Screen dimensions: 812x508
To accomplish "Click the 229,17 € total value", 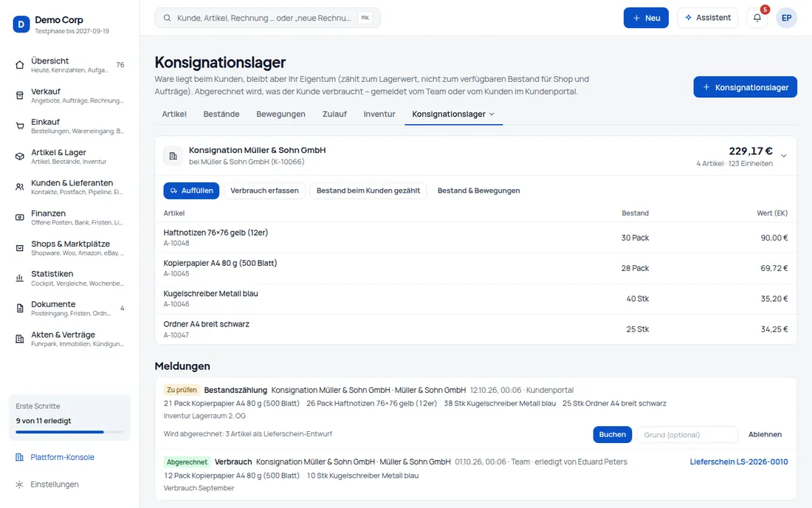I will pyautogui.click(x=751, y=151).
